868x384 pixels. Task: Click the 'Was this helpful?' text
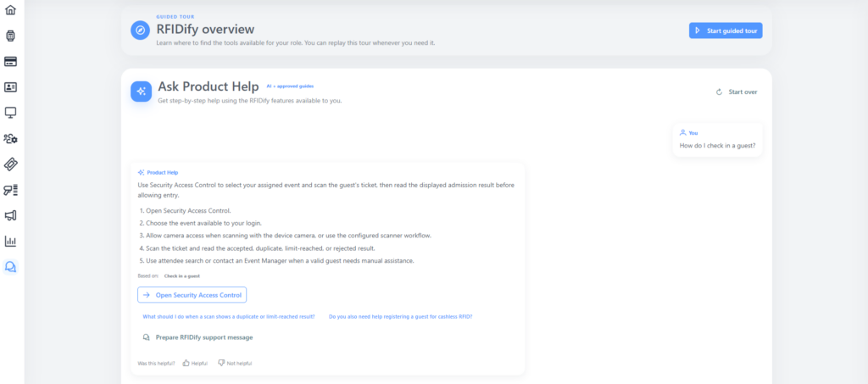click(x=156, y=364)
